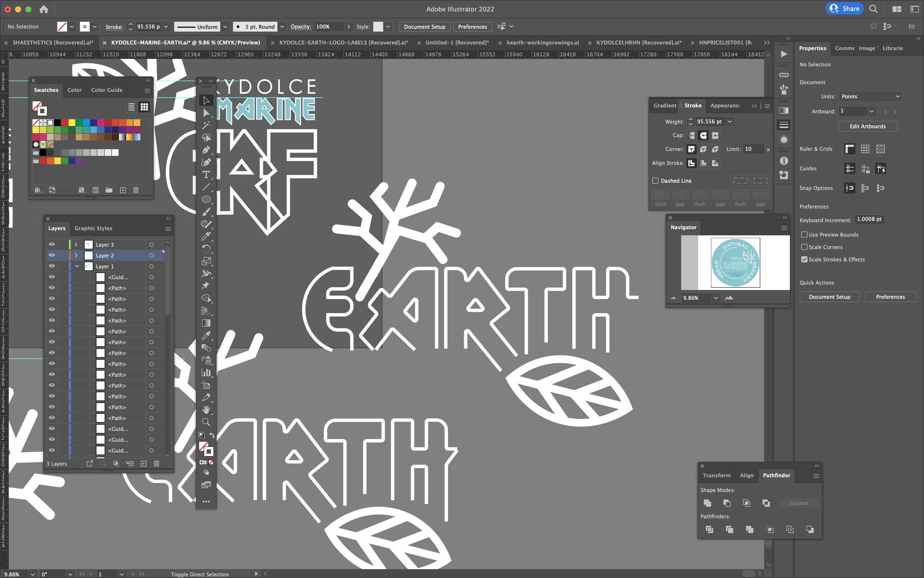Collapse Layer 1 contents
Screen dimensions: 924x578
point(77,266)
